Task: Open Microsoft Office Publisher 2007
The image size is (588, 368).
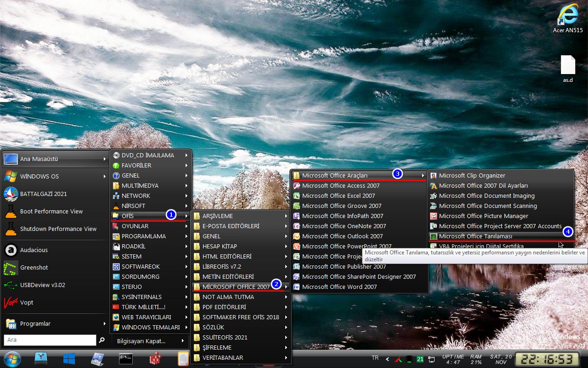Action: coord(359,266)
